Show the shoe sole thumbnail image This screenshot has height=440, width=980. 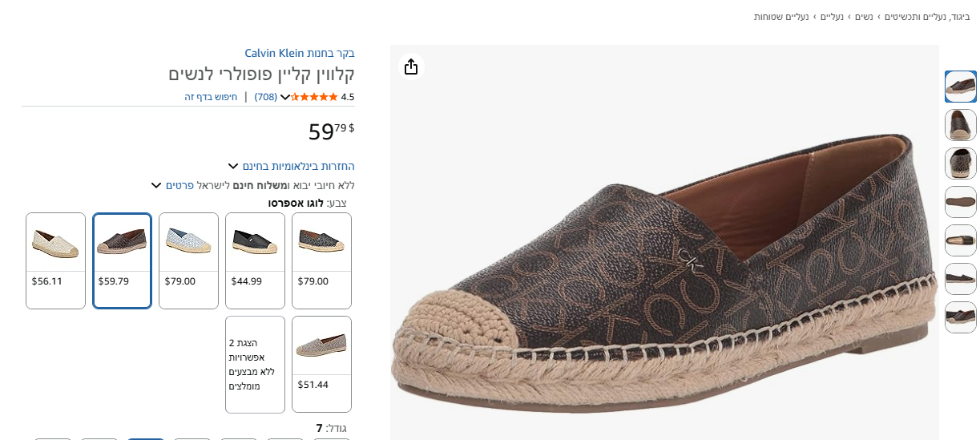(960, 202)
